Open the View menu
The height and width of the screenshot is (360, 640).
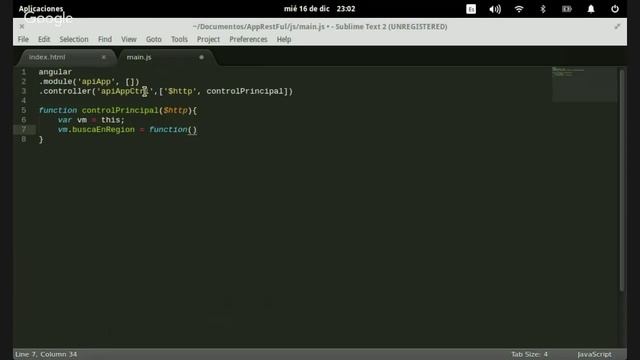tap(129, 39)
